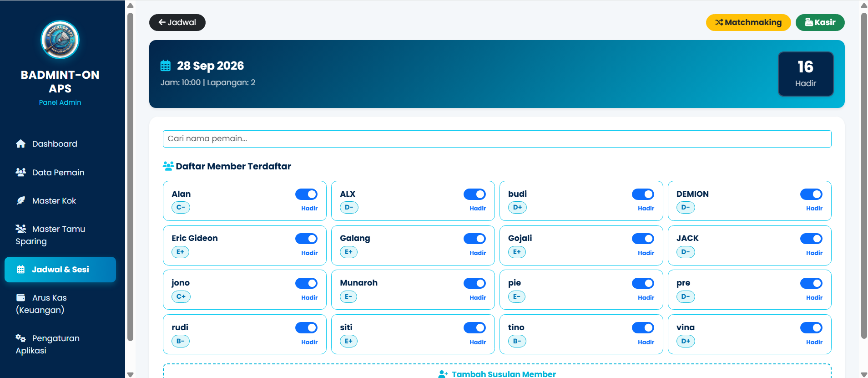Toggle the vina attendance switch

click(x=811, y=328)
